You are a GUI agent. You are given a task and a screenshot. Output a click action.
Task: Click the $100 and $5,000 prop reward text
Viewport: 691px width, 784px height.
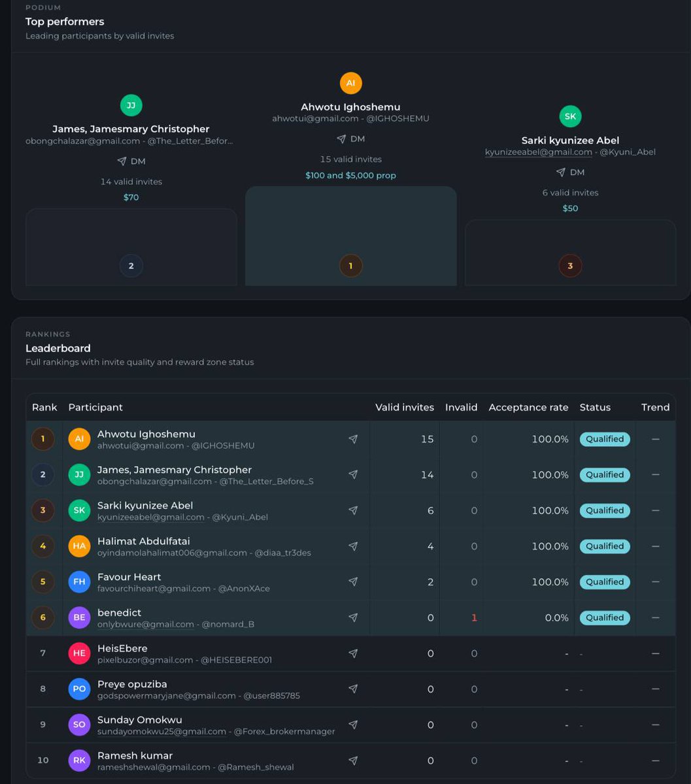pyautogui.click(x=351, y=176)
